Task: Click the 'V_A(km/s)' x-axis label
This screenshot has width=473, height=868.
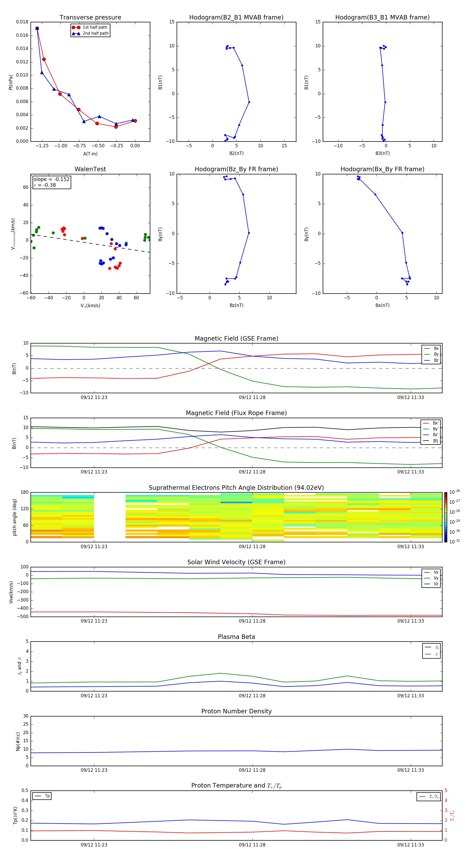Action: (90, 306)
